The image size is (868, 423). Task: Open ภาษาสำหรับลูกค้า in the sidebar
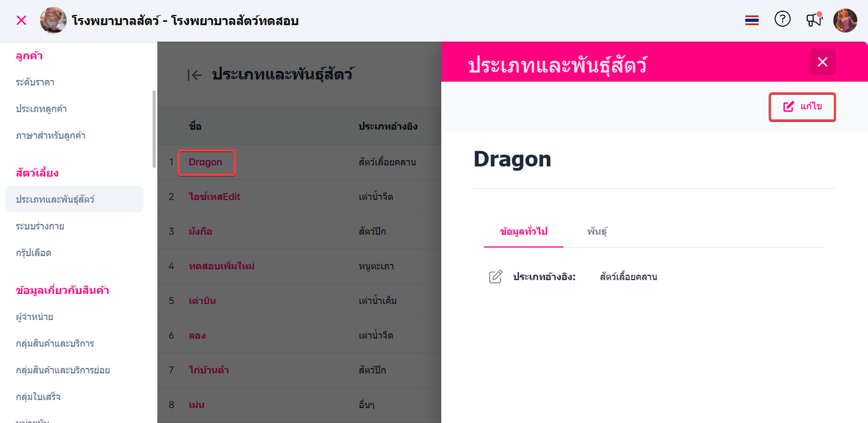51,135
